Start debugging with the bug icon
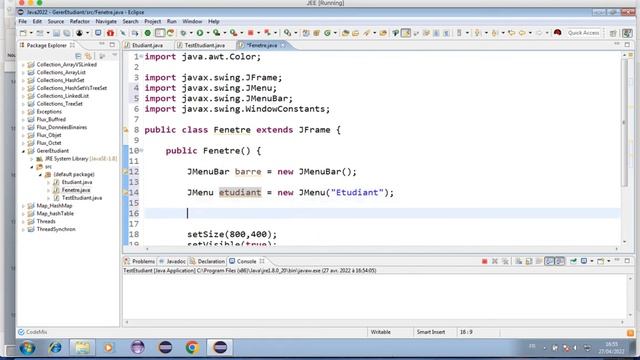The image size is (640, 360). (x=183, y=33)
